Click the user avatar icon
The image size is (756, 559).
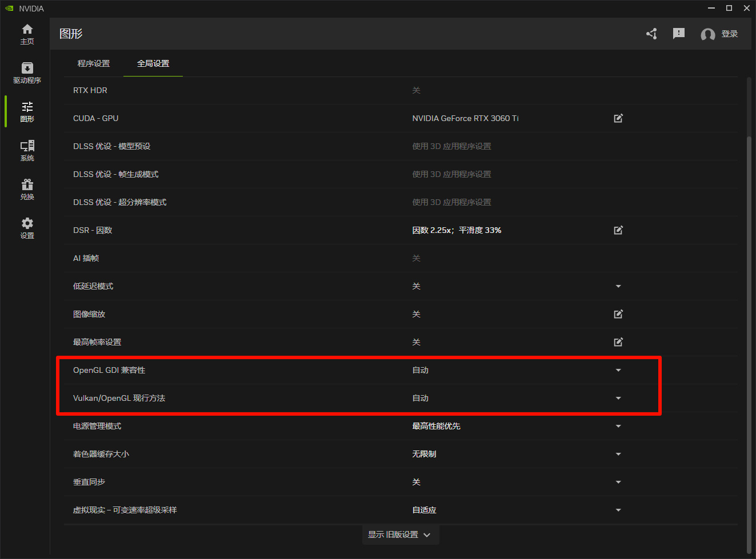(708, 34)
